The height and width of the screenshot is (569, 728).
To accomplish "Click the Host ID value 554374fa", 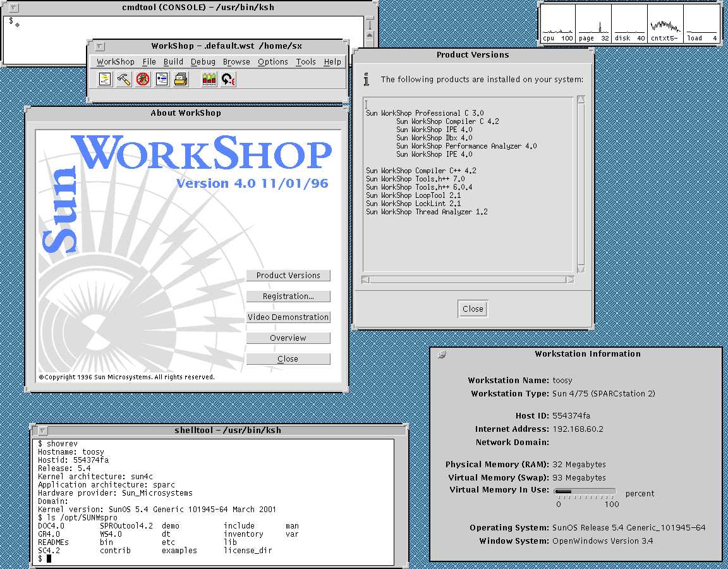I will tap(571, 416).
